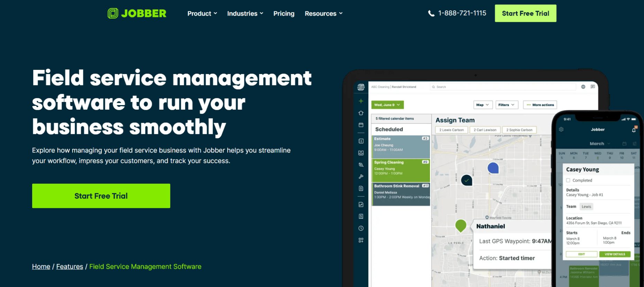Click the '5 filtered calendar items' text
The height and width of the screenshot is (287, 644).
(x=395, y=119)
